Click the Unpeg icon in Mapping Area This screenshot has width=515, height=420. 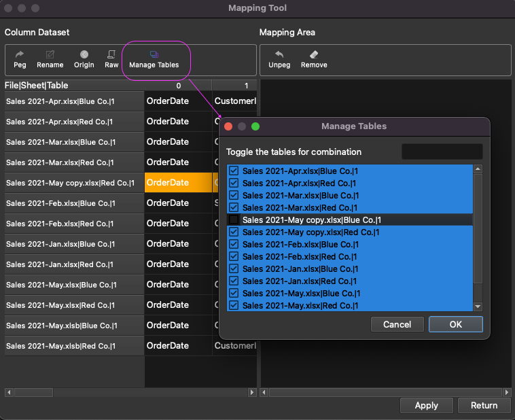pyautogui.click(x=279, y=60)
